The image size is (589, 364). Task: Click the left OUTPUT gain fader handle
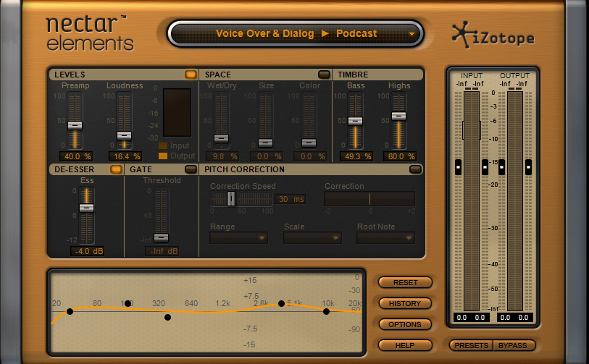[501, 167]
